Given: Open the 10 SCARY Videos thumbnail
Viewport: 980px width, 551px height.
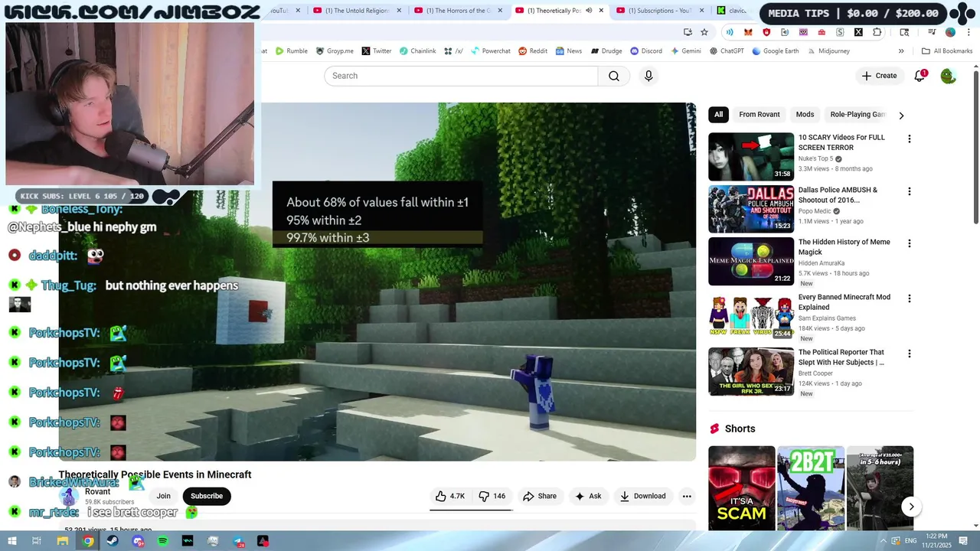Looking at the screenshot, I should 751,157.
